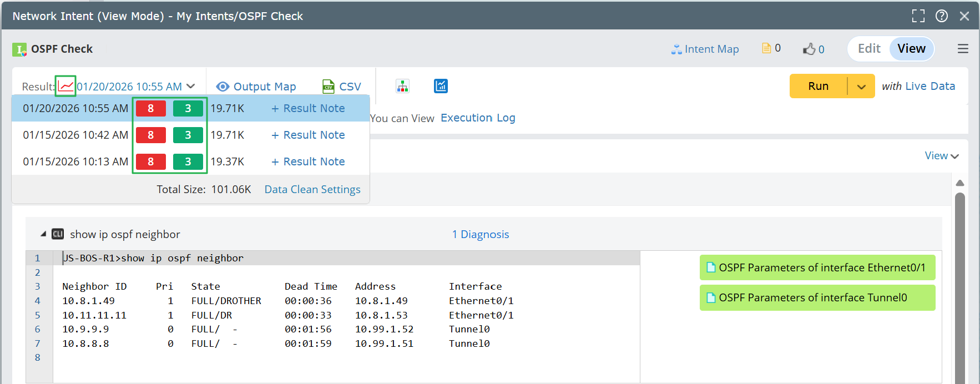Select the View mode toggle
The image size is (980, 384).
[x=911, y=49]
